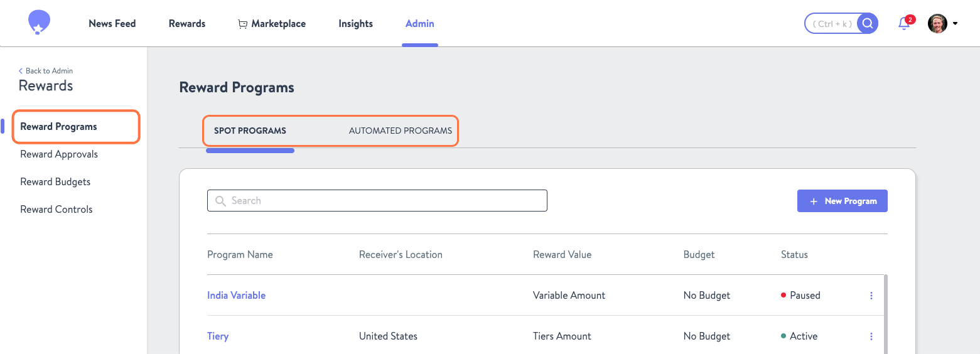Click the Budget column header
This screenshot has width=980, height=354.
pyautogui.click(x=699, y=255)
